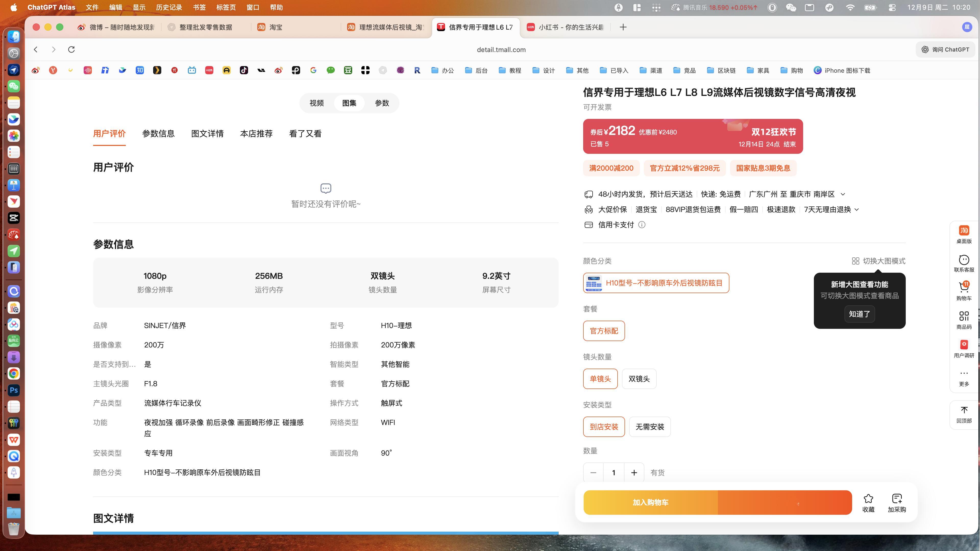Image resolution: width=980 pixels, height=551 pixels.
Task: Open the 历史记录 menu
Action: pos(169,7)
